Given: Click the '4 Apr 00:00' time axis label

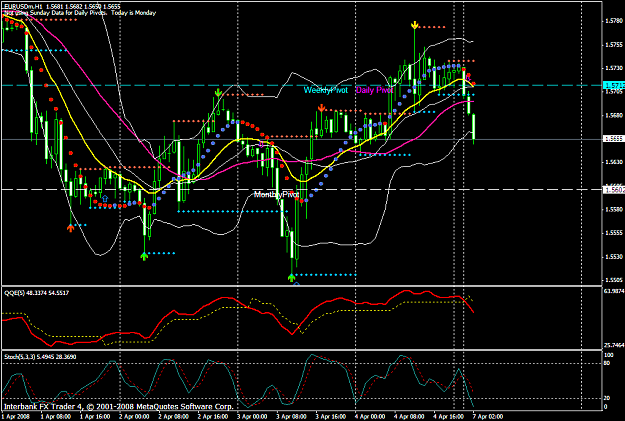Looking at the screenshot, I should [x=370, y=417].
